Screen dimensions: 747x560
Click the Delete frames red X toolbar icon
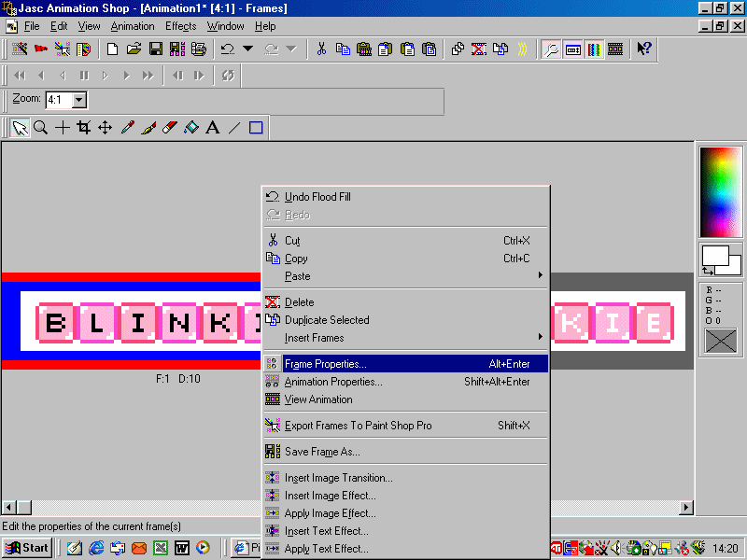(479, 49)
